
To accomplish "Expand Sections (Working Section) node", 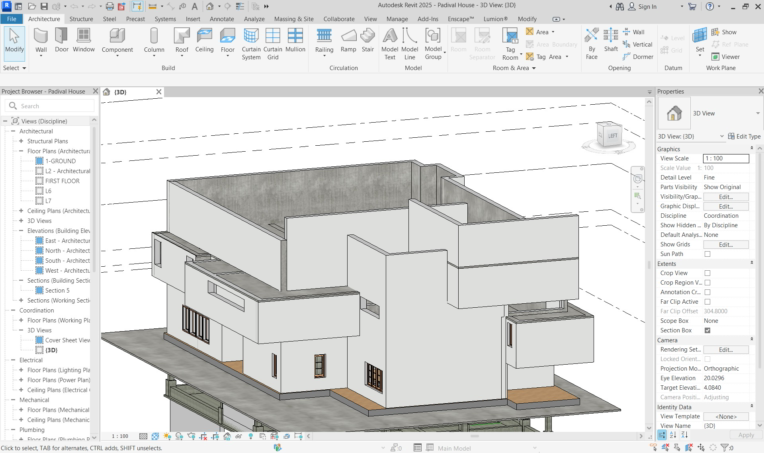I will point(21,300).
